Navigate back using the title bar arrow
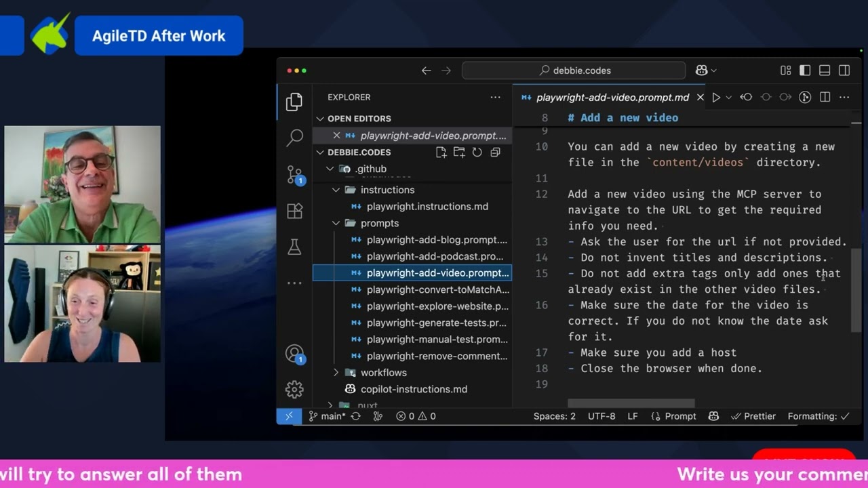This screenshot has height=488, width=868. tap(426, 70)
